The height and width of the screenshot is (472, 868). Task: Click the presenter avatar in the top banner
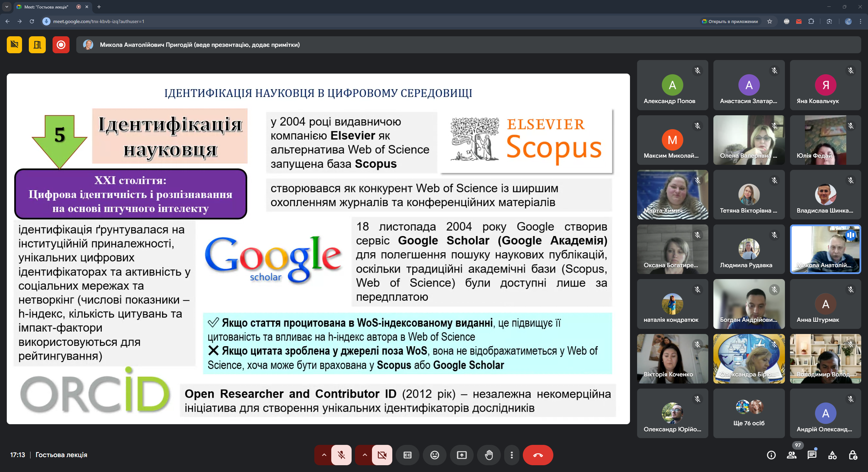[x=88, y=45]
